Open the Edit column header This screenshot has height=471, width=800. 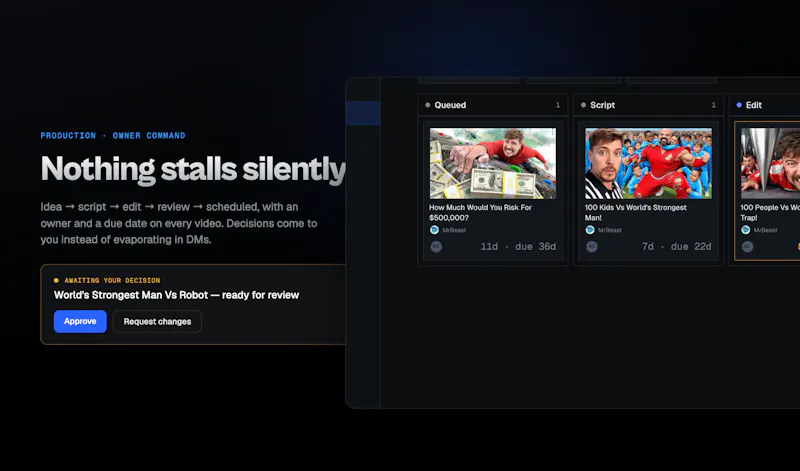click(764, 105)
